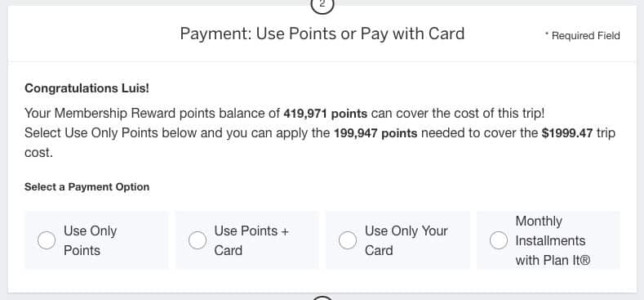
Task: Click the 'Use Points + Card' label text
Action: [x=251, y=241]
